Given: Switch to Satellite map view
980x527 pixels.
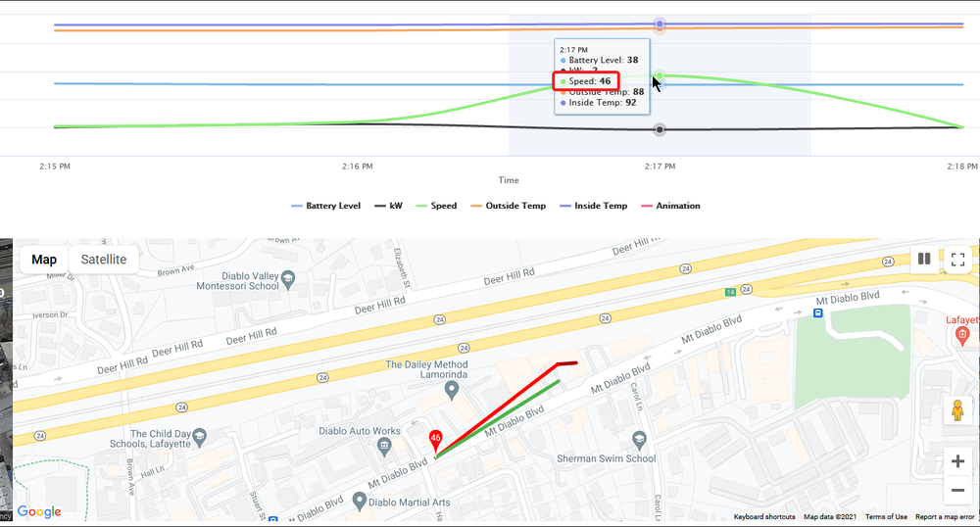Looking at the screenshot, I should coord(103,260).
